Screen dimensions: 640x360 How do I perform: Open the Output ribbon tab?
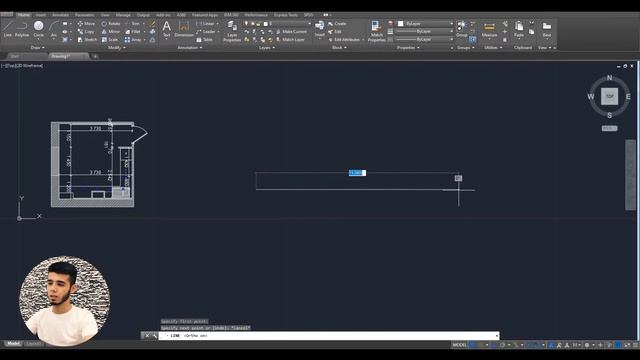pos(143,15)
